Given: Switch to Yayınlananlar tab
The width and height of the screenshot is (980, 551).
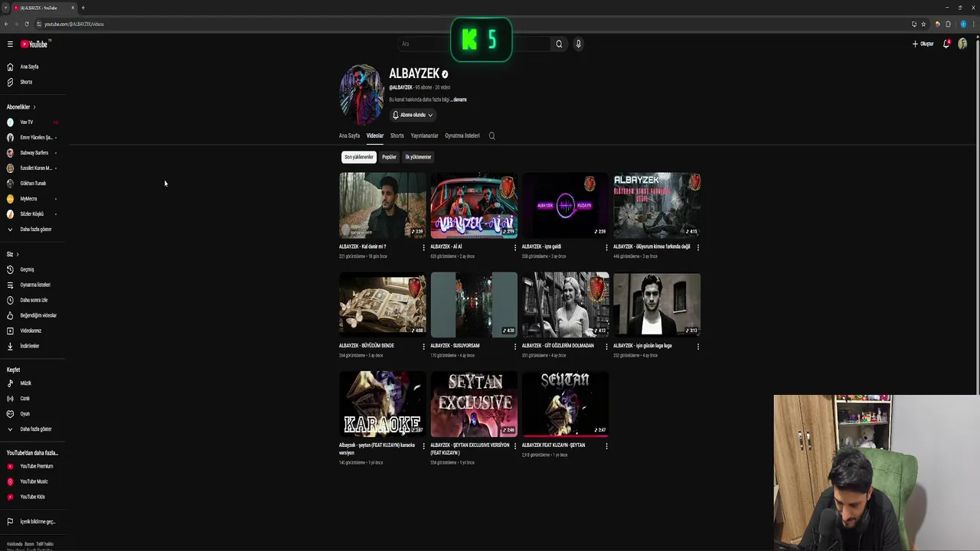Looking at the screenshot, I should click(424, 136).
